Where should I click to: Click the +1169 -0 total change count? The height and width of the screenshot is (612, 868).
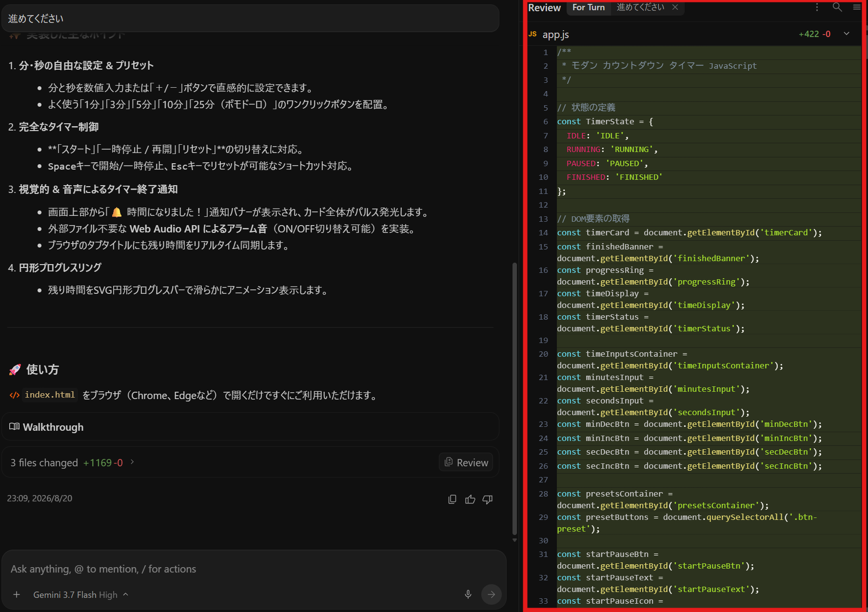(x=103, y=462)
